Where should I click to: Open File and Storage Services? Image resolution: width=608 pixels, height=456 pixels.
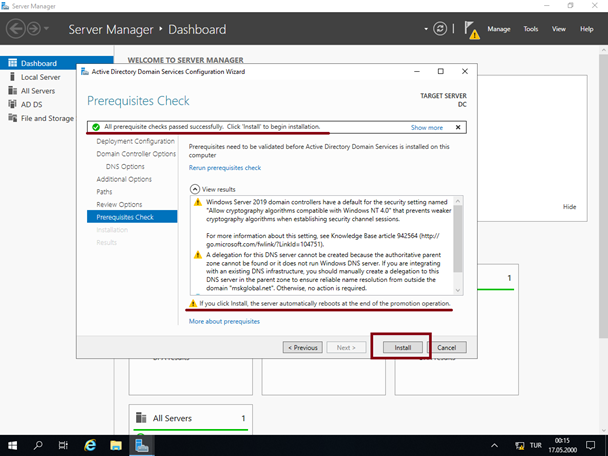click(x=47, y=118)
